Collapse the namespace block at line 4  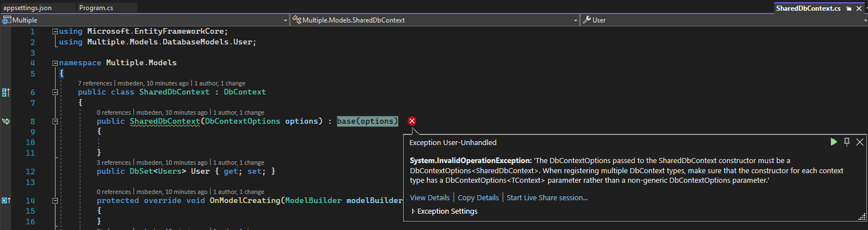click(x=55, y=63)
